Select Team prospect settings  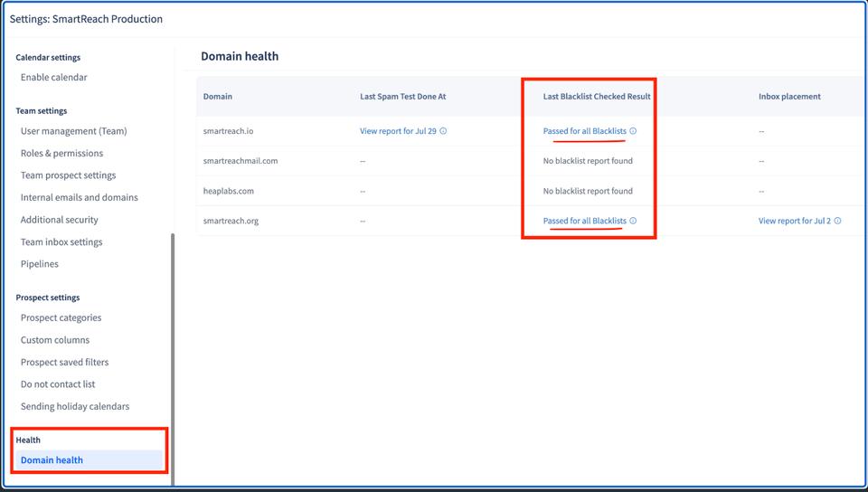tap(68, 175)
